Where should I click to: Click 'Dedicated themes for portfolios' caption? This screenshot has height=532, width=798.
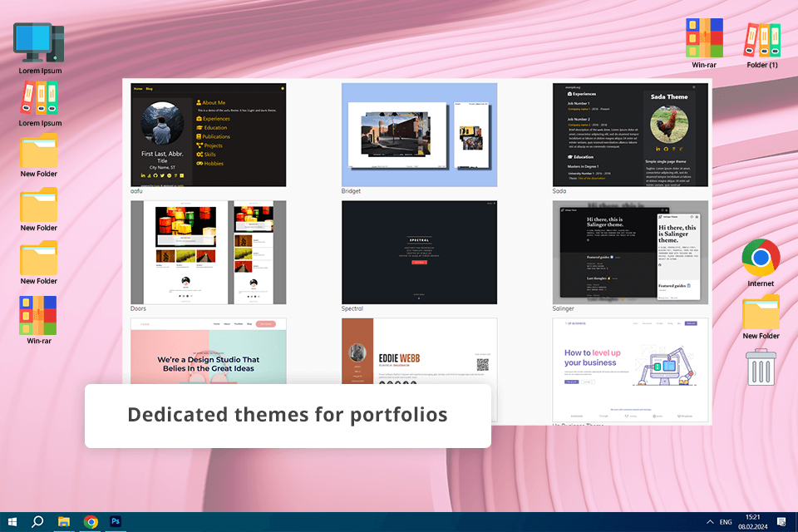click(x=288, y=415)
